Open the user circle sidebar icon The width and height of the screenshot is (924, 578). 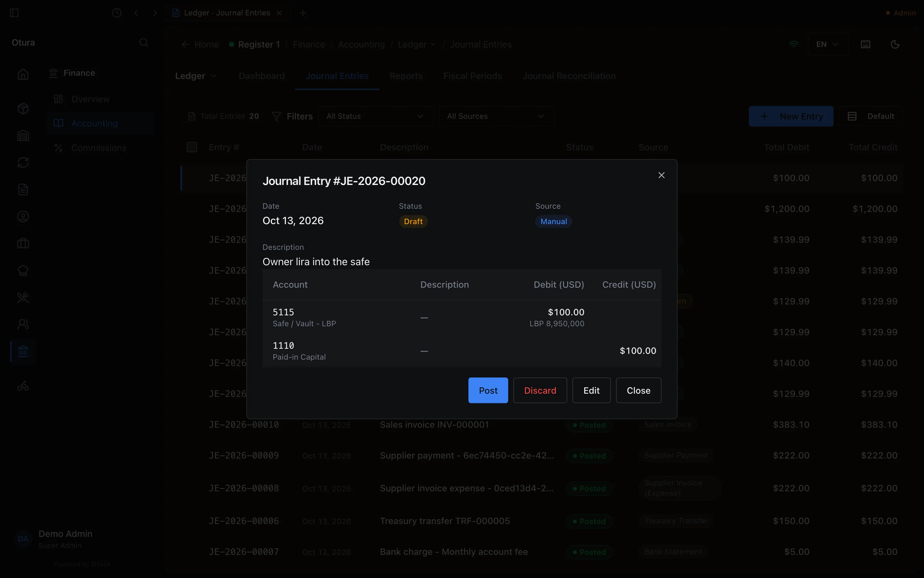[23, 217]
